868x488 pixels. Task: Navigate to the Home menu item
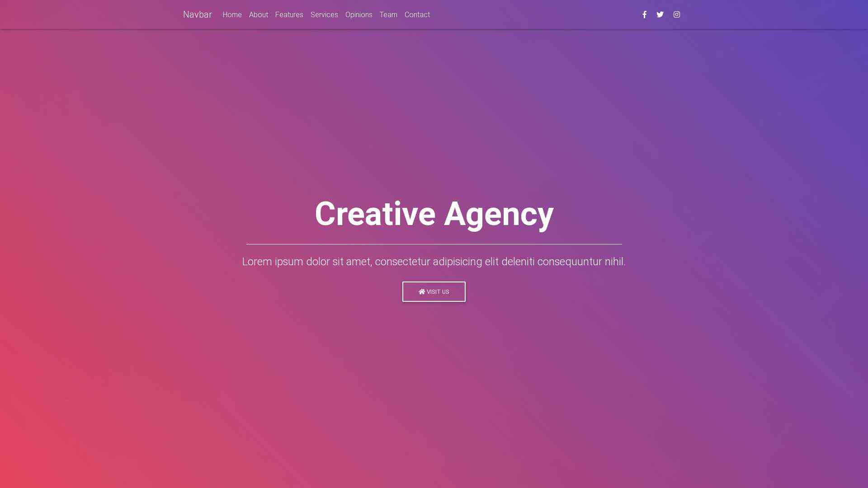232,14
